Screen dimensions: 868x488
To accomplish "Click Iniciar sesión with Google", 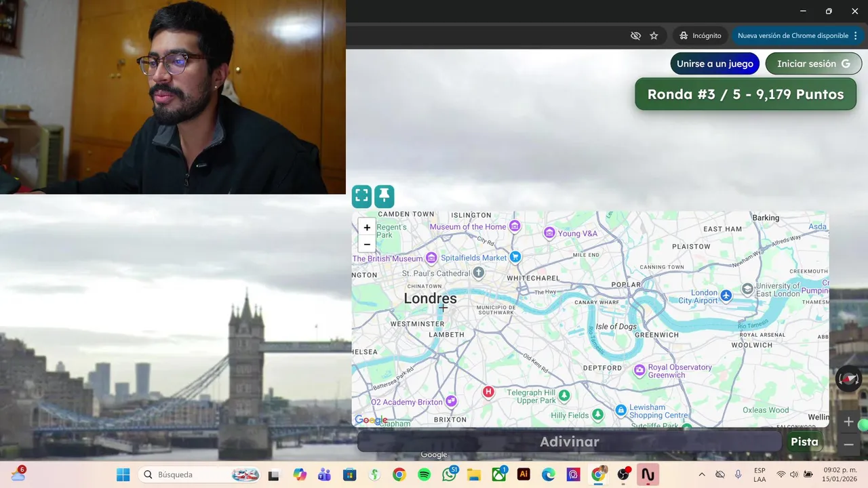I will click(814, 64).
